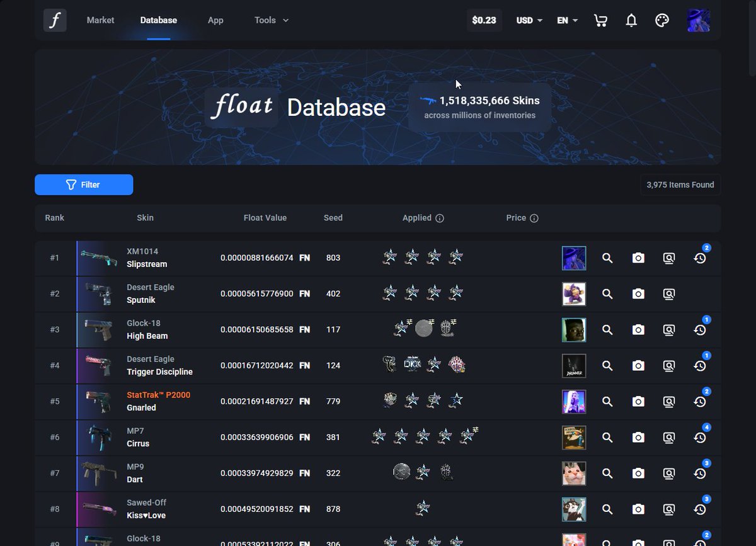Image resolution: width=756 pixels, height=546 pixels.
Task: Select the Database tab
Action: (x=159, y=20)
